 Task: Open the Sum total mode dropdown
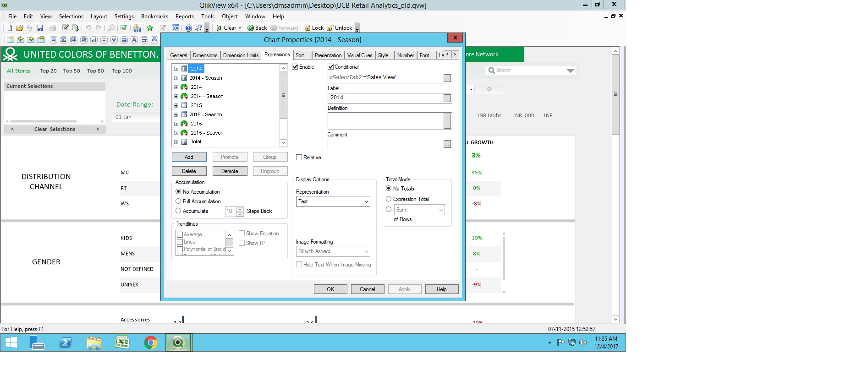coord(420,210)
